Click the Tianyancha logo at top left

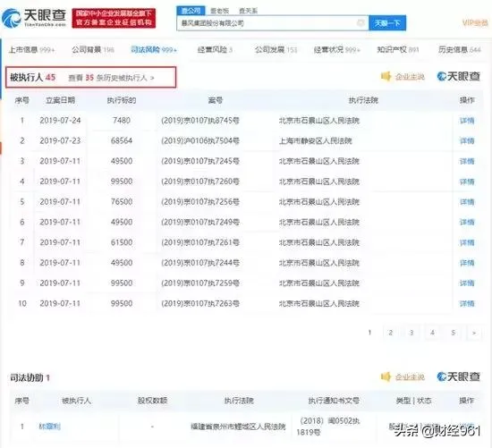tap(34, 18)
